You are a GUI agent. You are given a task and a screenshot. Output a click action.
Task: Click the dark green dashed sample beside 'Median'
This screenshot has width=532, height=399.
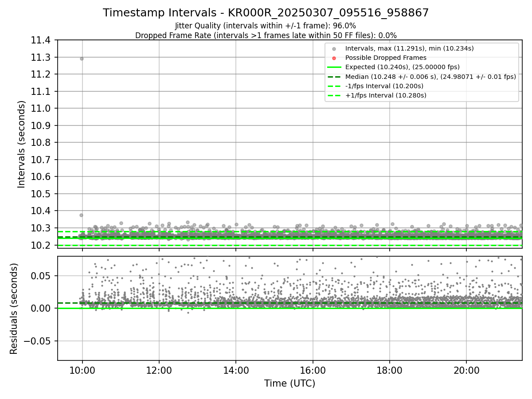click(x=334, y=77)
